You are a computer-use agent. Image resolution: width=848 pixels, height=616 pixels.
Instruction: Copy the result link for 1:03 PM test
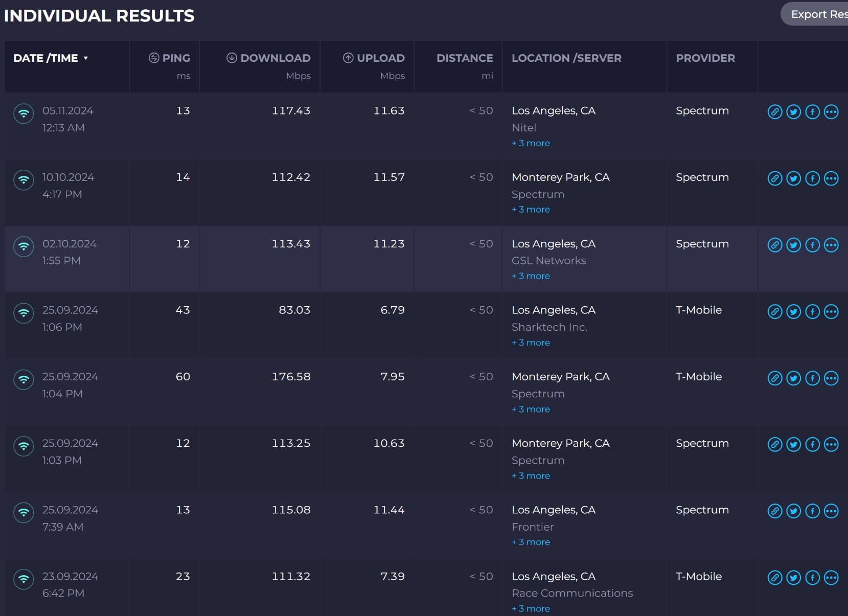775,444
